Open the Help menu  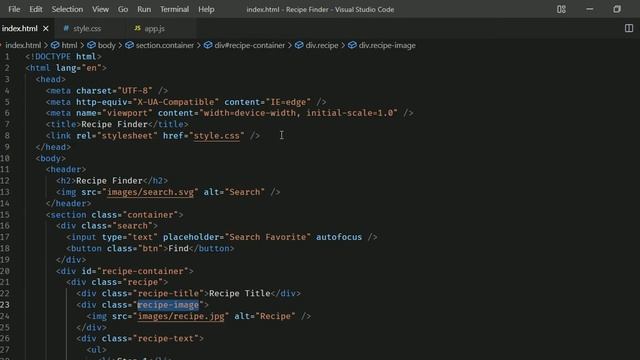[206, 9]
